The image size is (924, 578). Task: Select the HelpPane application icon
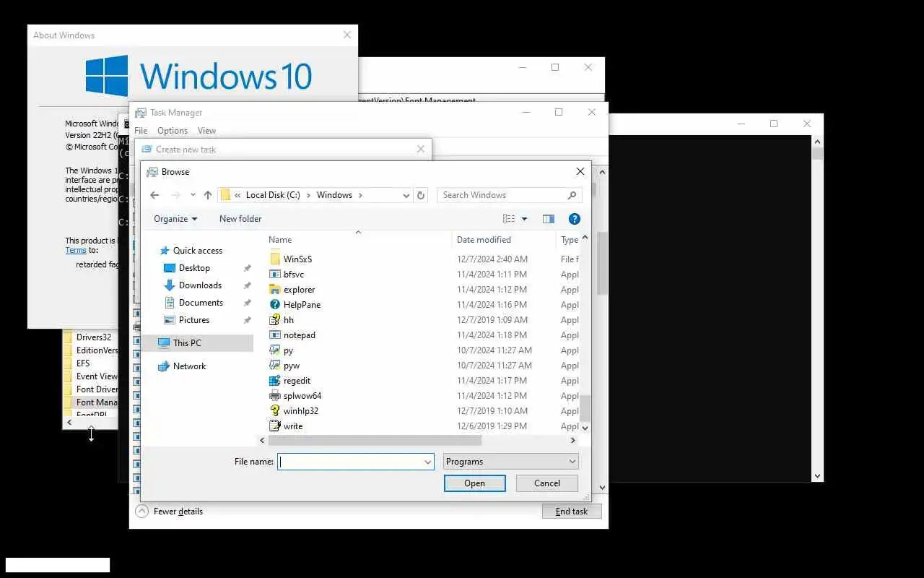(274, 305)
